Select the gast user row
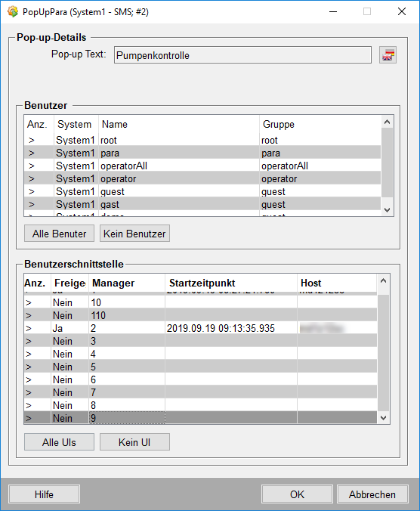The image size is (420, 511). (202, 204)
